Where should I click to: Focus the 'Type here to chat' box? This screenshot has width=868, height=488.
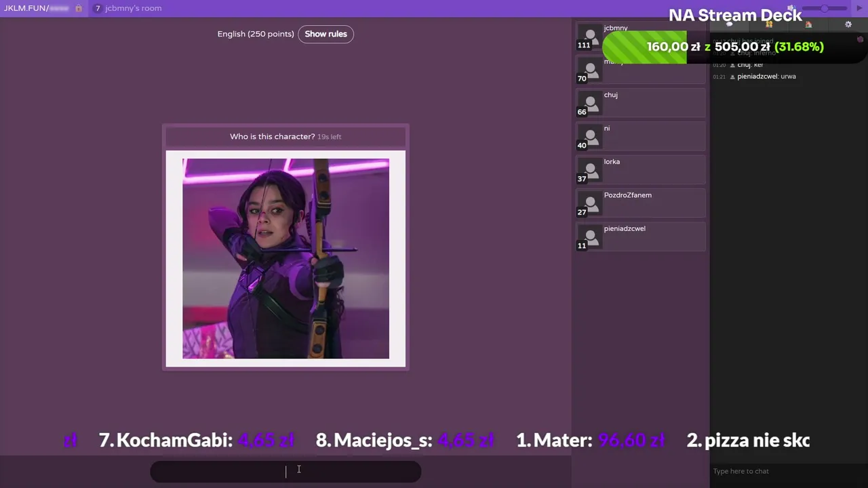788,471
